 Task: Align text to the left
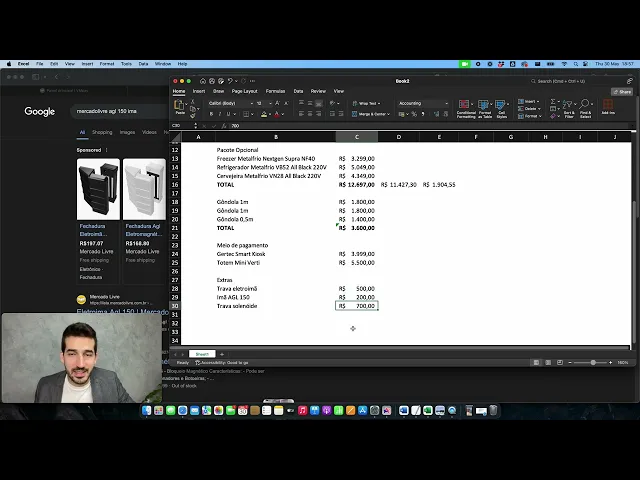coord(301,114)
